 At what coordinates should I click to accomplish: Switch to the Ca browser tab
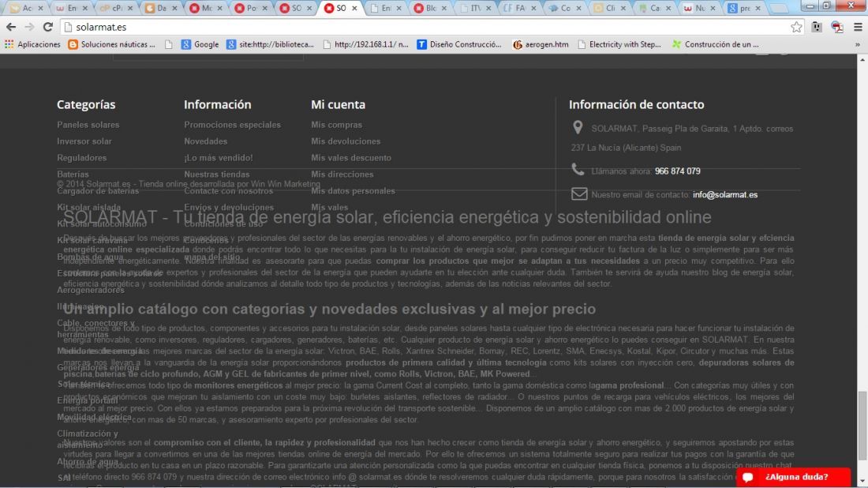pyautogui.click(x=655, y=9)
